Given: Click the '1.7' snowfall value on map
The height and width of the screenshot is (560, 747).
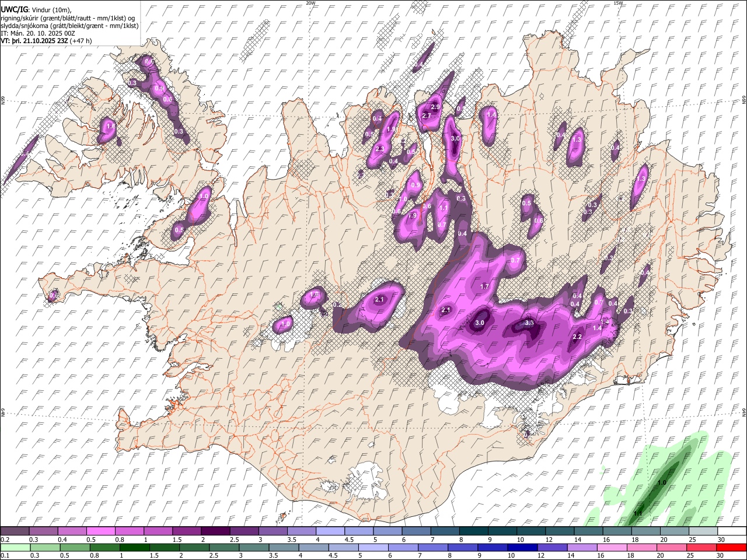Looking at the screenshot, I should pyautogui.click(x=484, y=286).
